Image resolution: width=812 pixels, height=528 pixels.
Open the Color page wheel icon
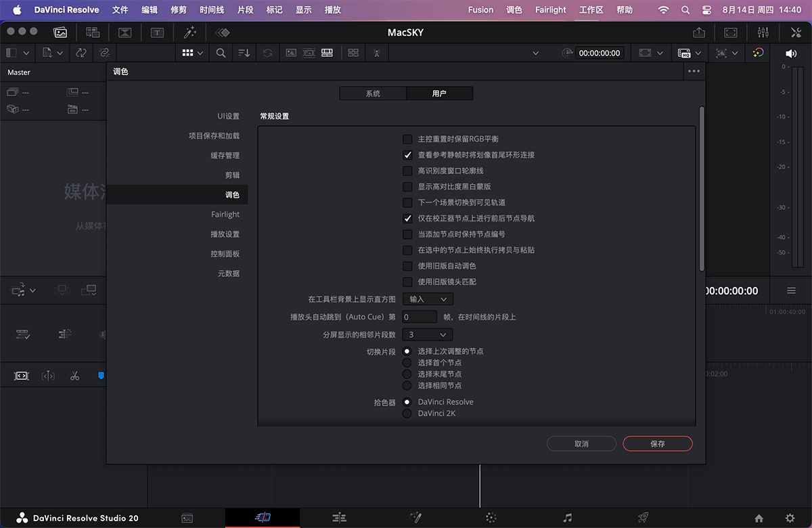tap(491, 518)
